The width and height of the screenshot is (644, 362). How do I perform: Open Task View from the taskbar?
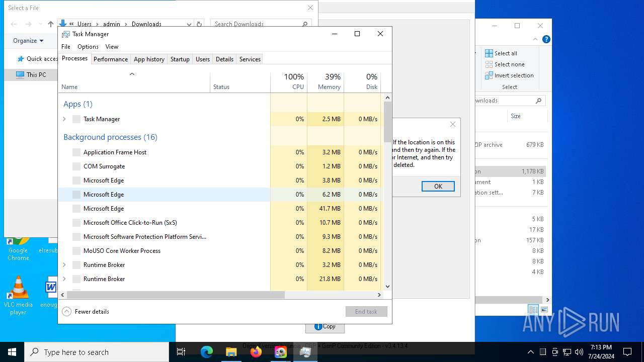click(181, 352)
